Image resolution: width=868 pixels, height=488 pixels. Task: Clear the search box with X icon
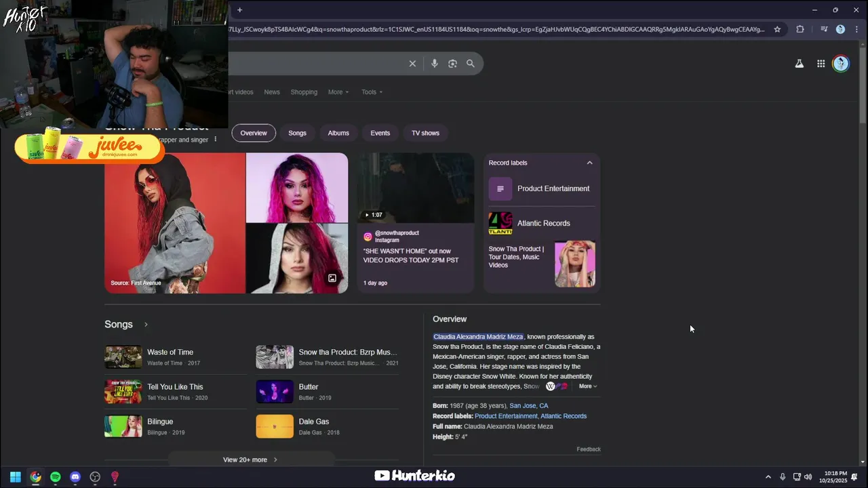tap(412, 64)
